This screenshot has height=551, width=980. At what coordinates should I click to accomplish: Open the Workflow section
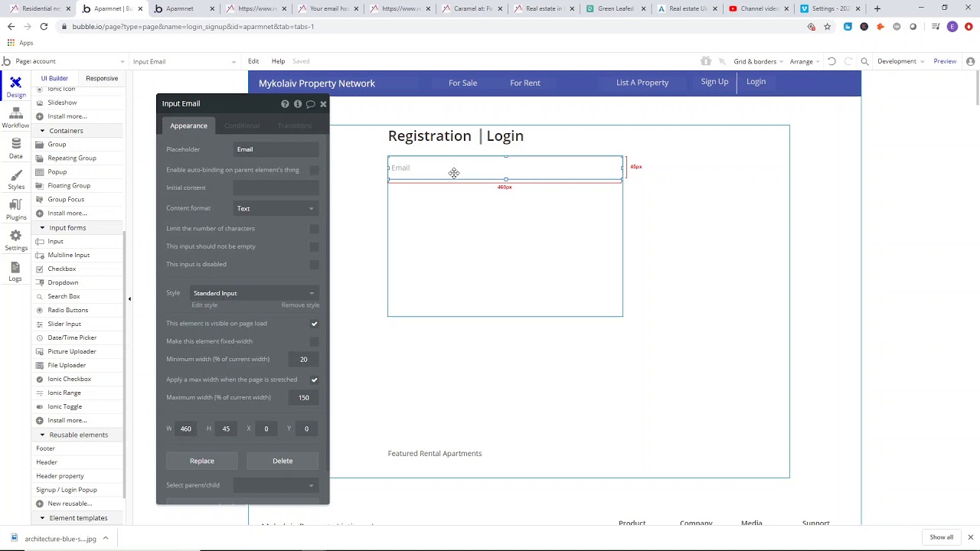[x=15, y=117]
